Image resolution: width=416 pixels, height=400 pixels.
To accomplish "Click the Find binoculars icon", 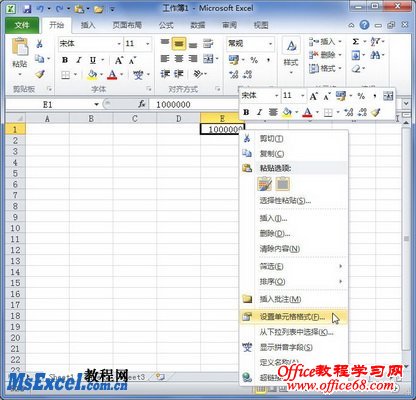I will coord(375,55).
